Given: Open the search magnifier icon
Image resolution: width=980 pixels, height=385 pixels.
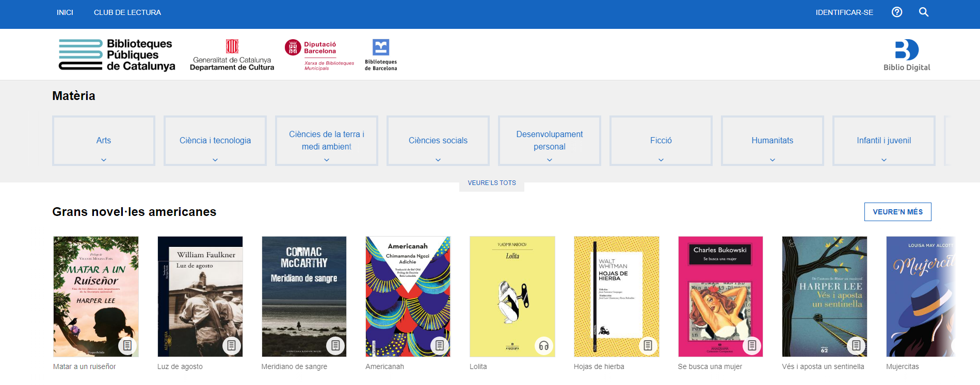Looking at the screenshot, I should pos(924,12).
